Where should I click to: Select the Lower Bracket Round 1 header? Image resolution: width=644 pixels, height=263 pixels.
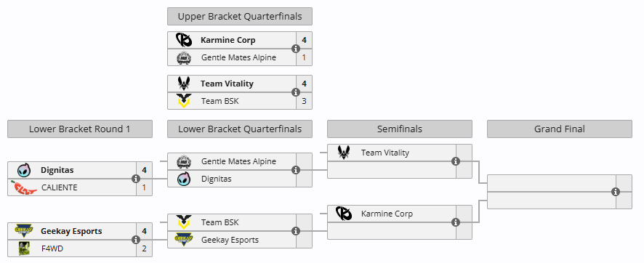pyautogui.click(x=80, y=129)
